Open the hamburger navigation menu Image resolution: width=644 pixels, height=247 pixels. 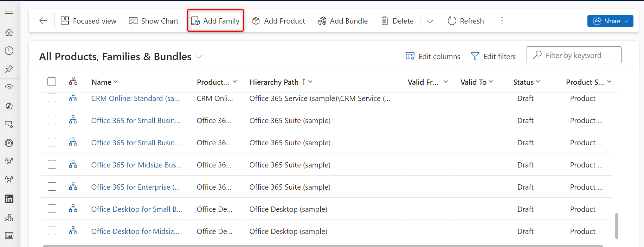9,12
